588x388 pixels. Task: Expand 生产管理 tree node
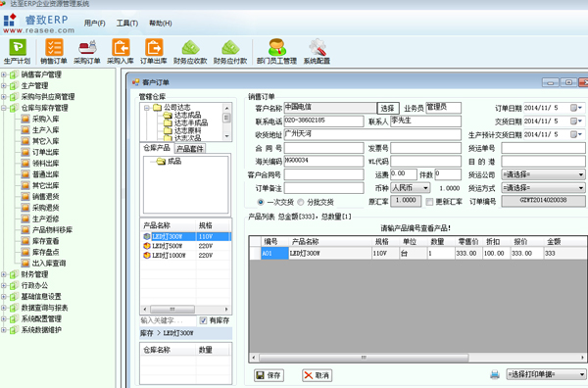(x=4, y=86)
